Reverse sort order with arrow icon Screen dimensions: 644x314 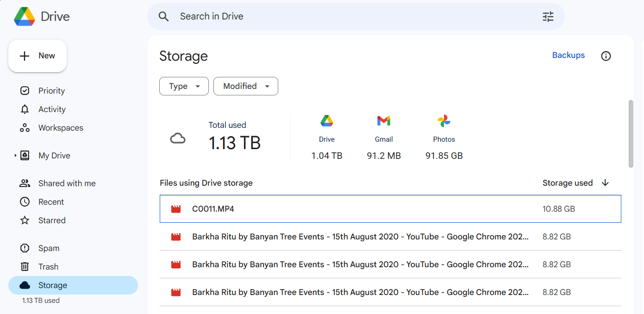coord(605,183)
